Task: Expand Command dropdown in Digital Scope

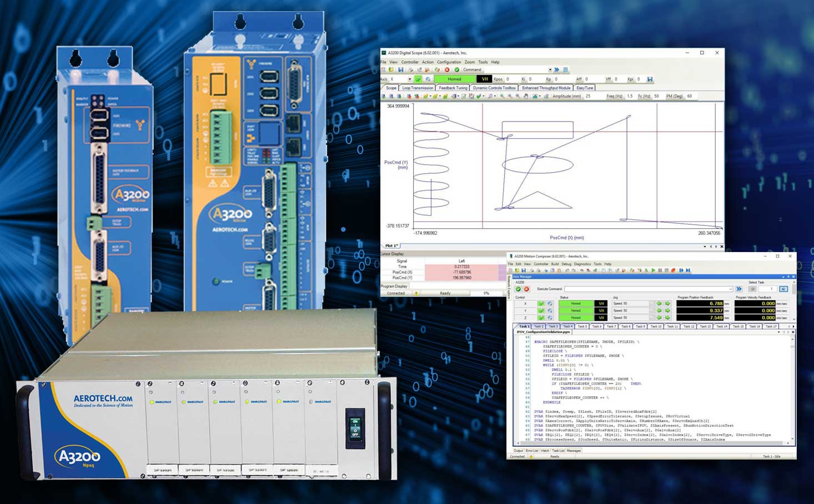Action: tap(550, 69)
